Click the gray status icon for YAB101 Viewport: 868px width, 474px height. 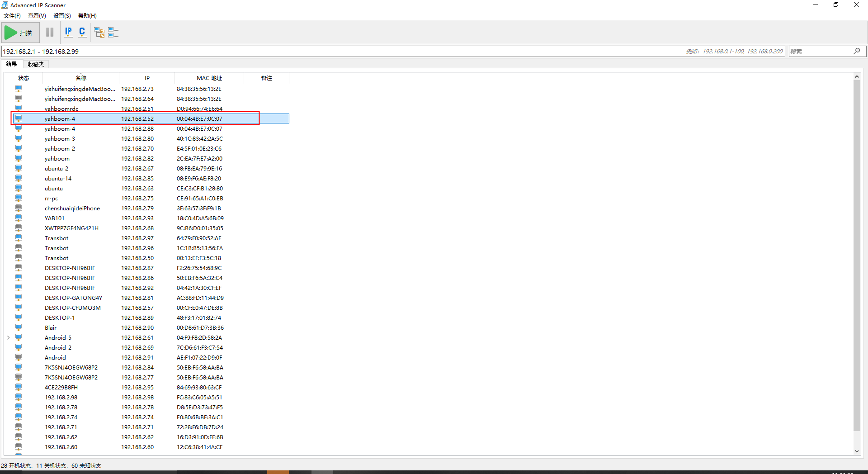tap(19, 218)
